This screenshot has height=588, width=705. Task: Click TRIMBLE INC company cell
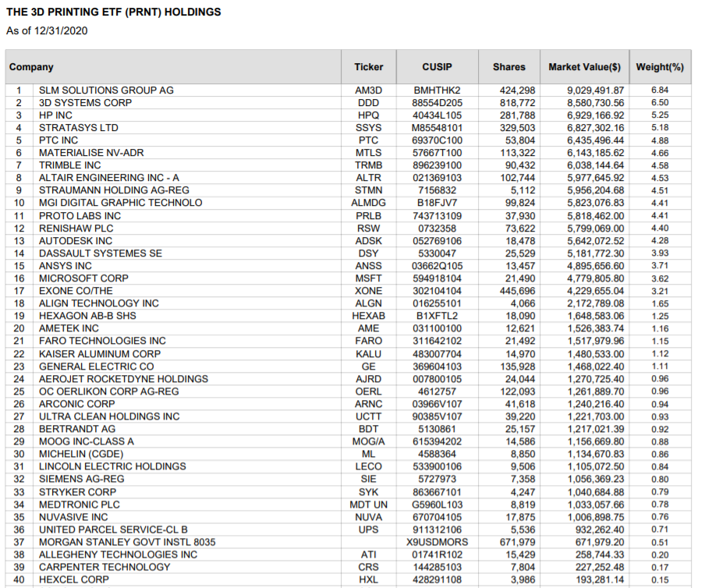[x=69, y=165]
